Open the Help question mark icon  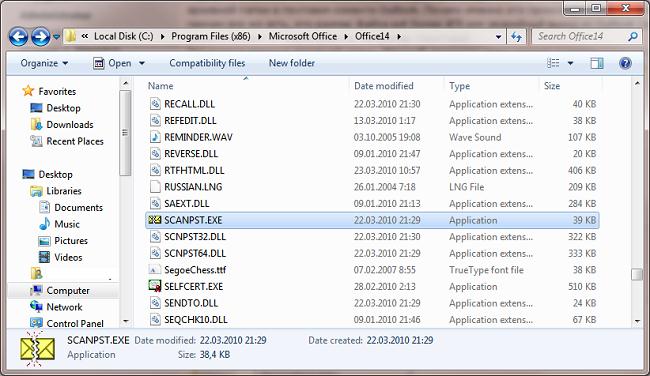click(x=625, y=63)
